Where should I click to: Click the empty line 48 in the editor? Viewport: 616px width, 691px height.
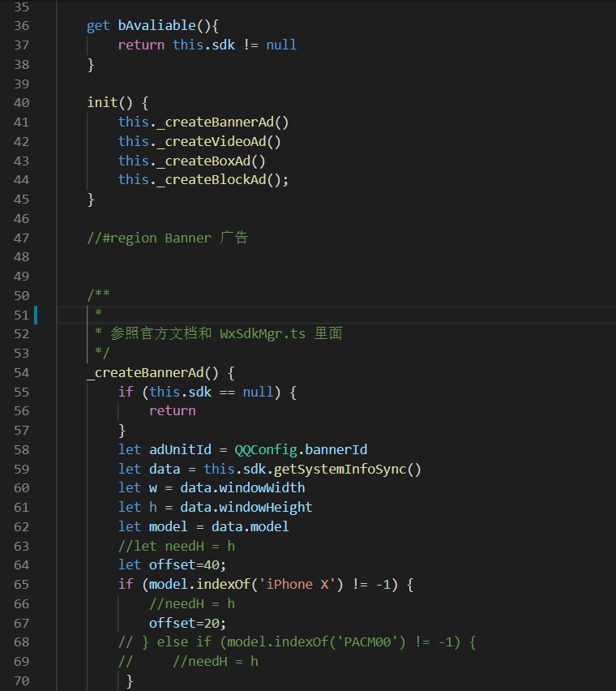point(336,257)
